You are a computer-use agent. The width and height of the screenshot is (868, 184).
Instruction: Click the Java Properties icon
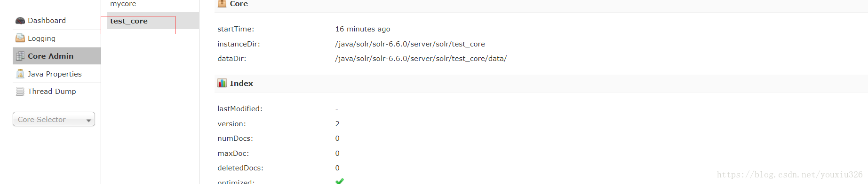click(20, 74)
